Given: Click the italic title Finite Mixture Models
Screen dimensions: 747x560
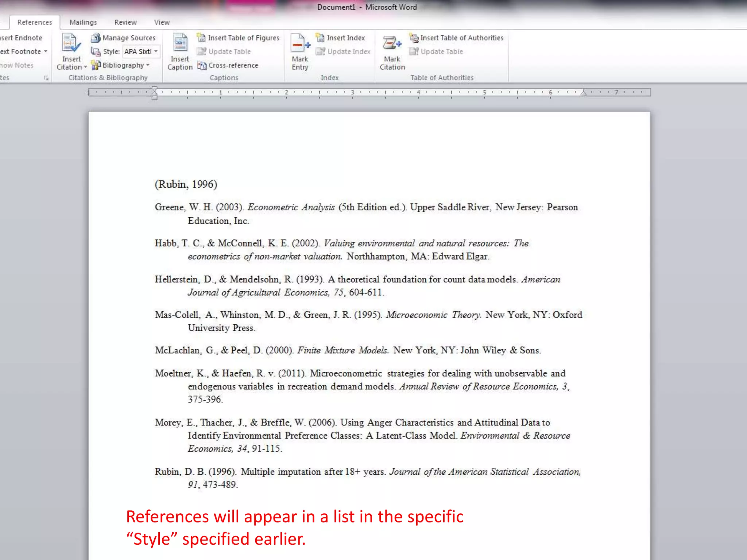Looking at the screenshot, I should point(343,350).
